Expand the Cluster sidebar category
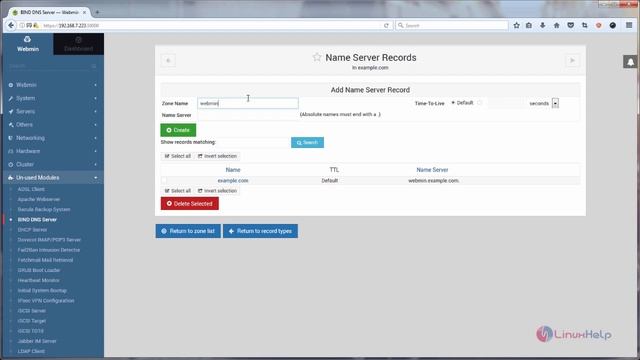The height and width of the screenshot is (360, 640). 53,164
